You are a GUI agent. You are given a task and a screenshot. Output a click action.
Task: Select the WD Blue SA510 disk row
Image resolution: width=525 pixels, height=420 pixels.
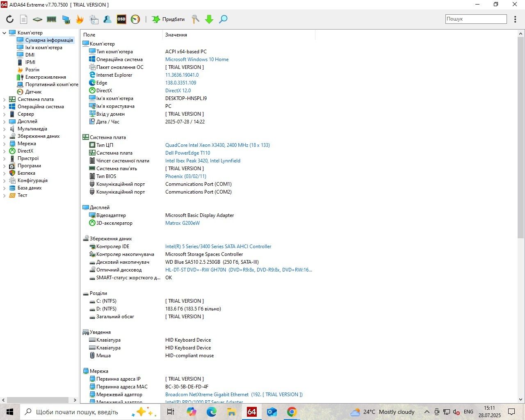pos(197,262)
